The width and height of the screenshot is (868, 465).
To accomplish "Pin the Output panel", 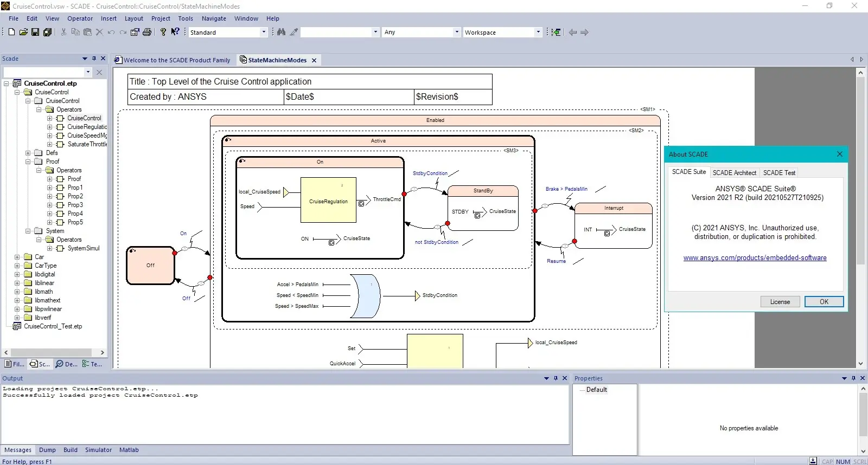I will click(x=556, y=378).
